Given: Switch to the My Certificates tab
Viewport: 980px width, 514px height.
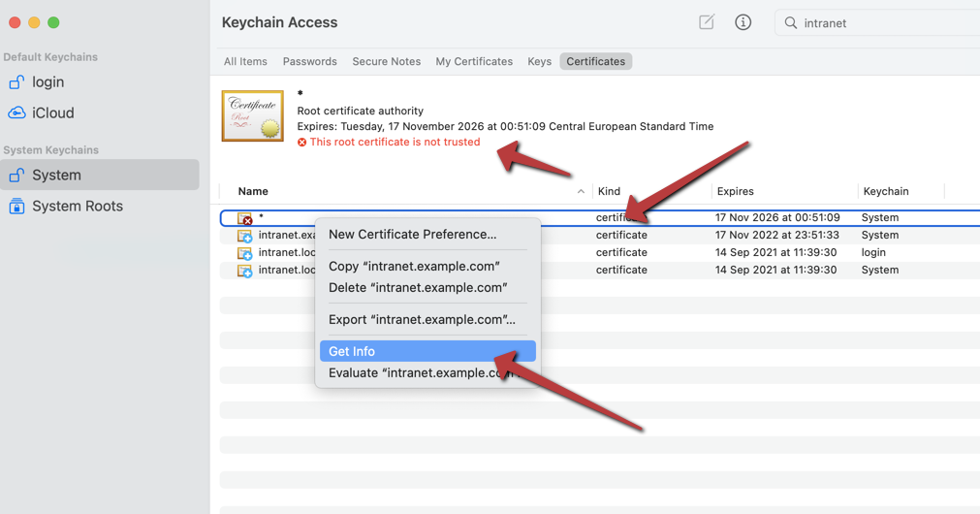Looking at the screenshot, I should tap(474, 61).
